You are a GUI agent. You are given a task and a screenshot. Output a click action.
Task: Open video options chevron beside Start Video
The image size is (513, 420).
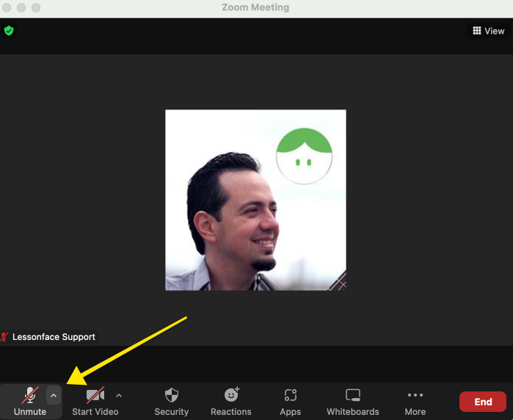pos(119,395)
